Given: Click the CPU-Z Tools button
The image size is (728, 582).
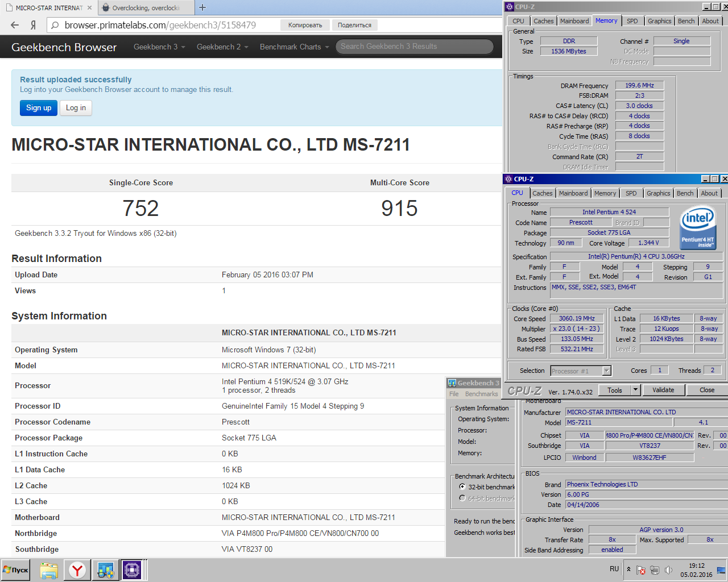Looking at the screenshot, I should click(x=615, y=390).
